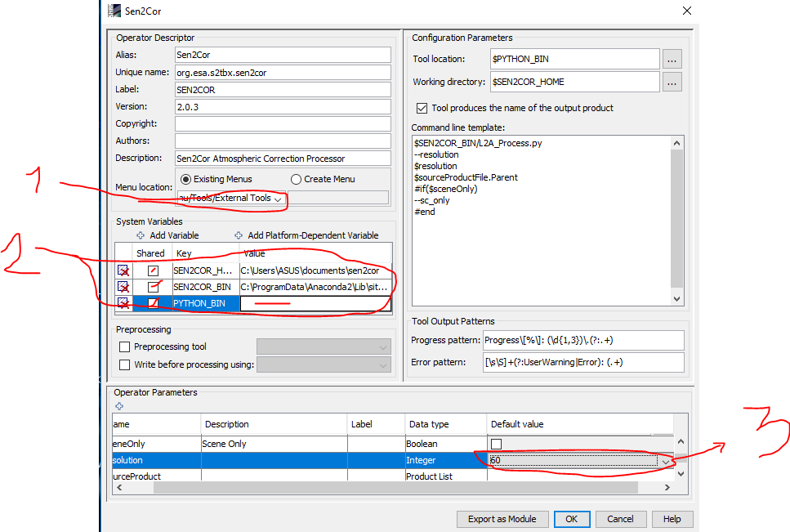The height and width of the screenshot is (532, 790).
Task: Click the Error pattern input field
Action: 583,362
